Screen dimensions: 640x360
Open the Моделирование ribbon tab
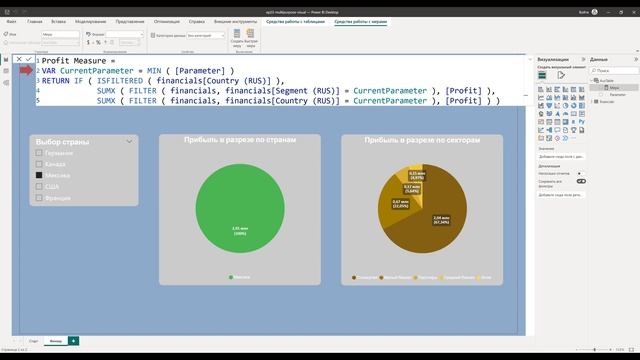point(91,21)
